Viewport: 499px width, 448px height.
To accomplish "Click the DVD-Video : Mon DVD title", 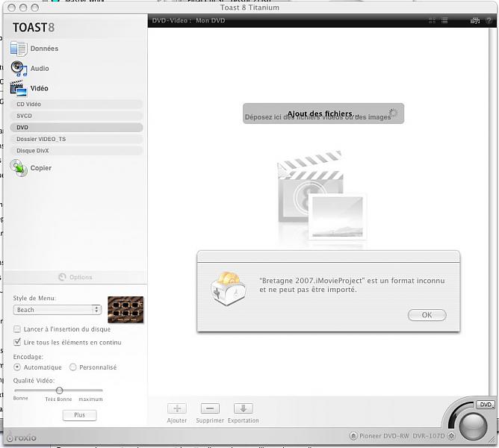I will click(x=188, y=21).
